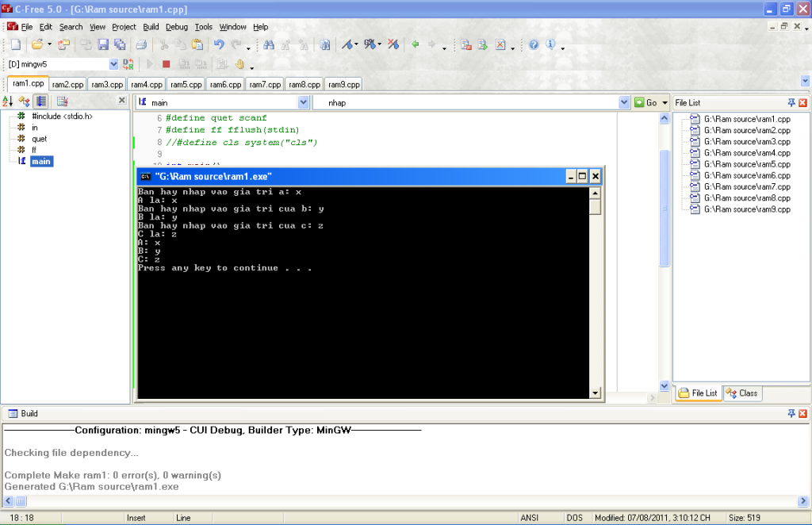The image size is (812, 525).
Task: Open Help with blue question icon
Action: pyautogui.click(x=534, y=44)
